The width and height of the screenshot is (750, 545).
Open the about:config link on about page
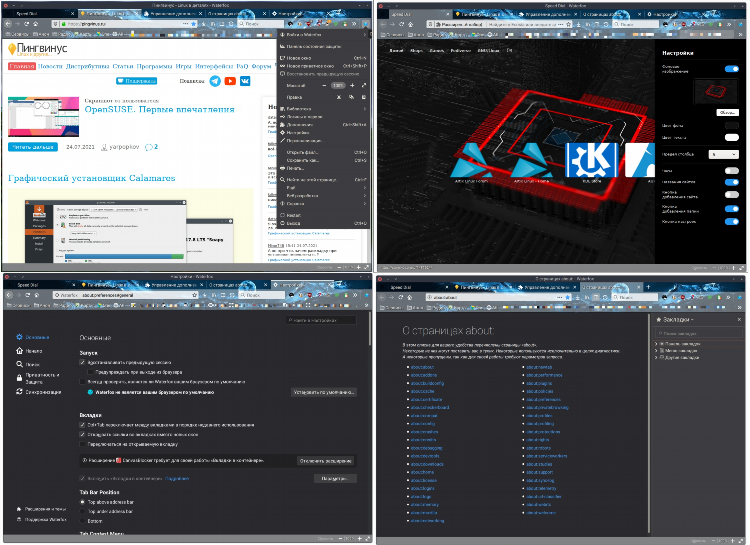423,423
